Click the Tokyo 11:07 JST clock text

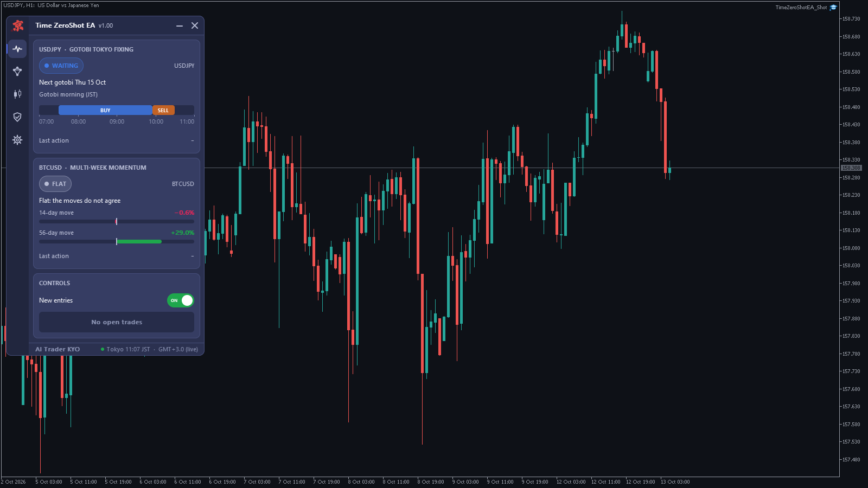coord(128,349)
